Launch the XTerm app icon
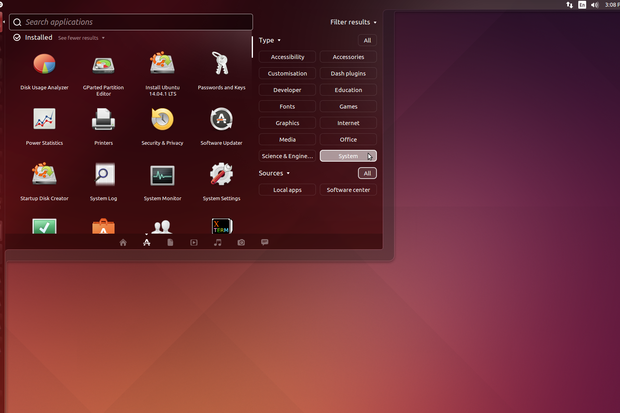620x413 pixels. click(221, 226)
